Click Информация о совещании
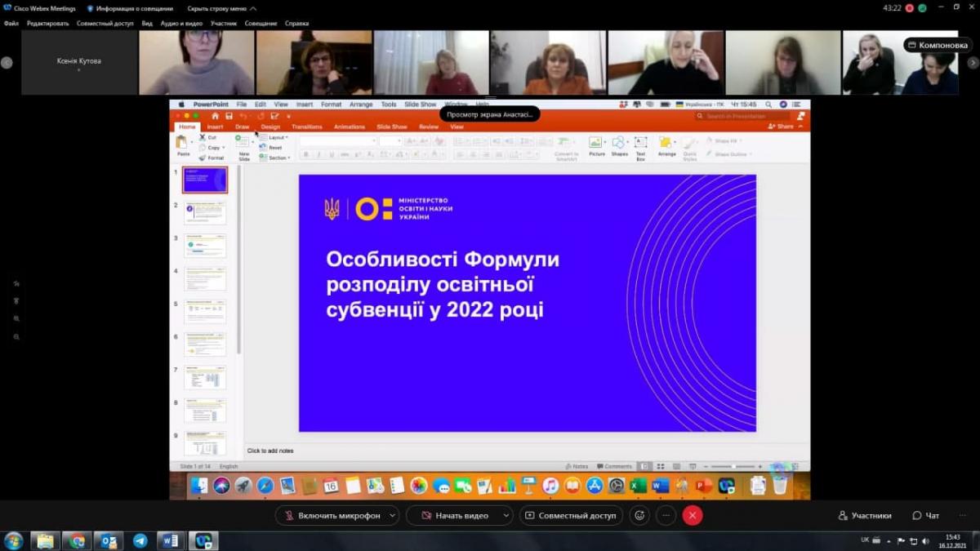This screenshot has width=980, height=551. (129, 8)
